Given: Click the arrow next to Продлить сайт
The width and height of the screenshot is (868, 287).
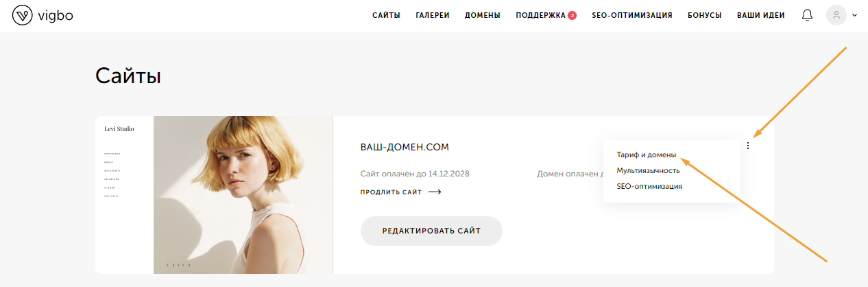Looking at the screenshot, I should 435,192.
